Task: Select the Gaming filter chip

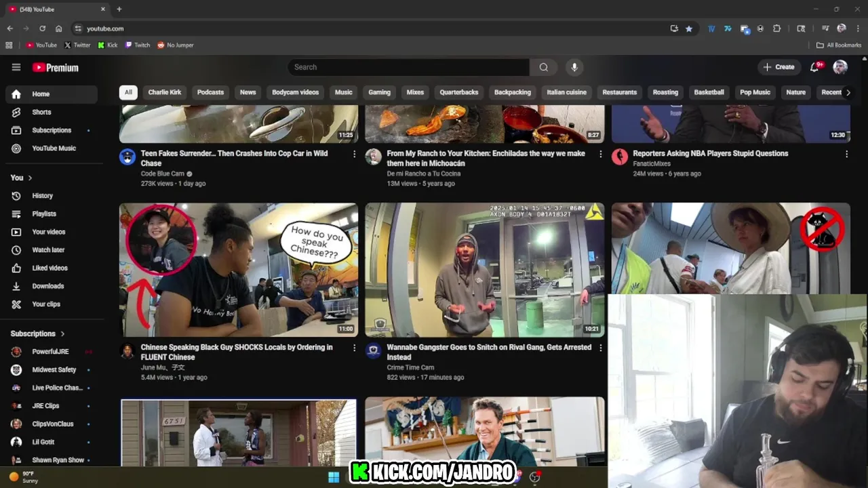Action: [380, 92]
